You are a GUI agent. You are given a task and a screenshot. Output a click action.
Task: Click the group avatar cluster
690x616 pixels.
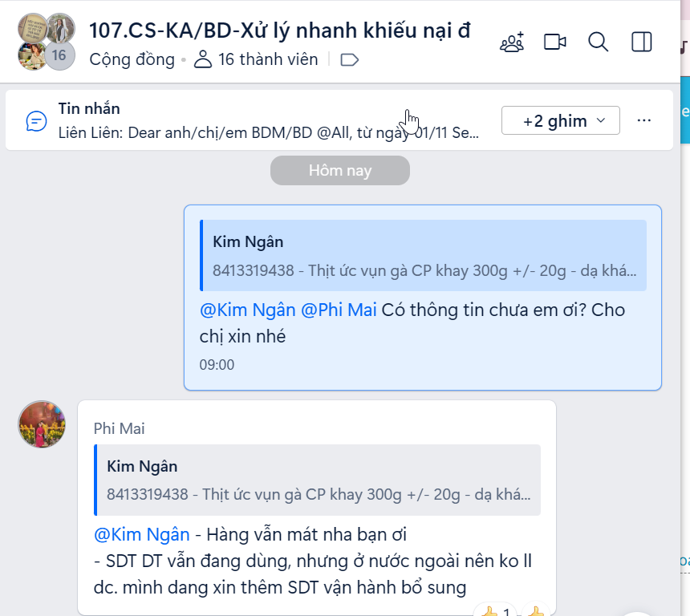pyautogui.click(x=47, y=42)
